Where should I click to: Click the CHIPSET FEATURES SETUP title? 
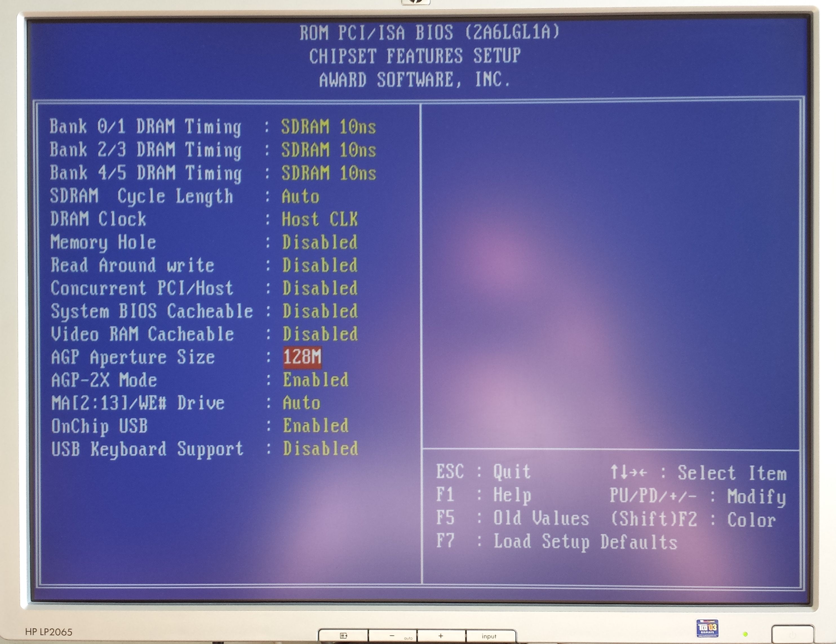click(415, 56)
